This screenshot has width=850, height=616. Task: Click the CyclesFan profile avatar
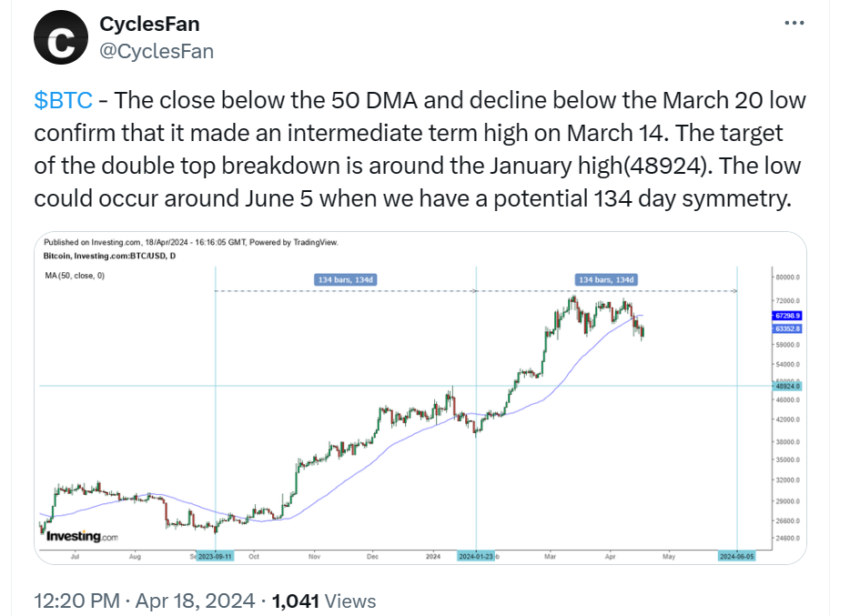(60, 37)
